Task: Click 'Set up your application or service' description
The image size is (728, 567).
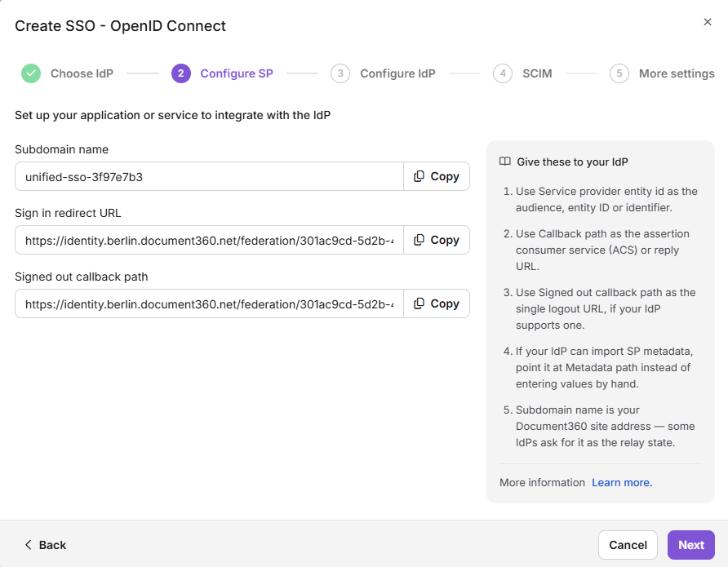Action: (x=173, y=115)
